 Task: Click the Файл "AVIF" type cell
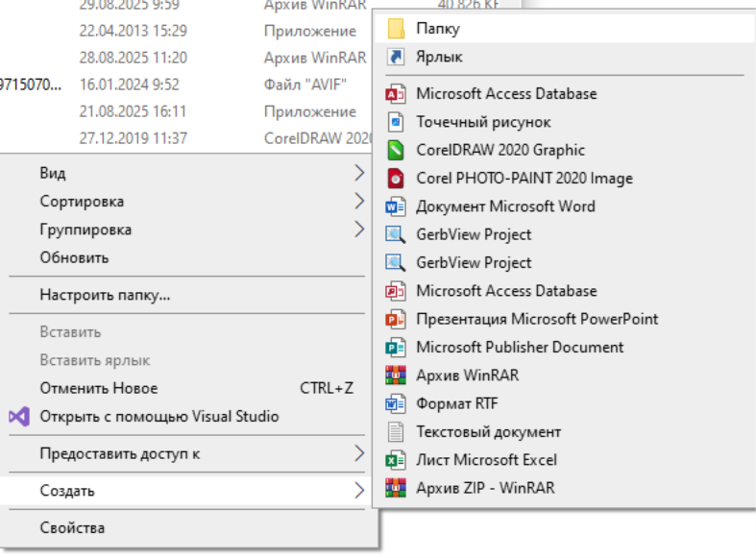[x=305, y=85]
